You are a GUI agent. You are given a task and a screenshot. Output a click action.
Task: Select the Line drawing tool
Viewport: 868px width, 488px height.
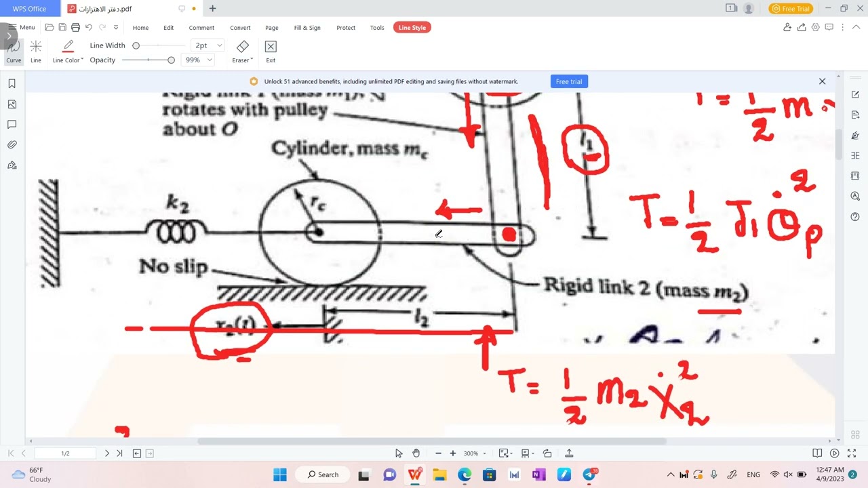[36, 52]
